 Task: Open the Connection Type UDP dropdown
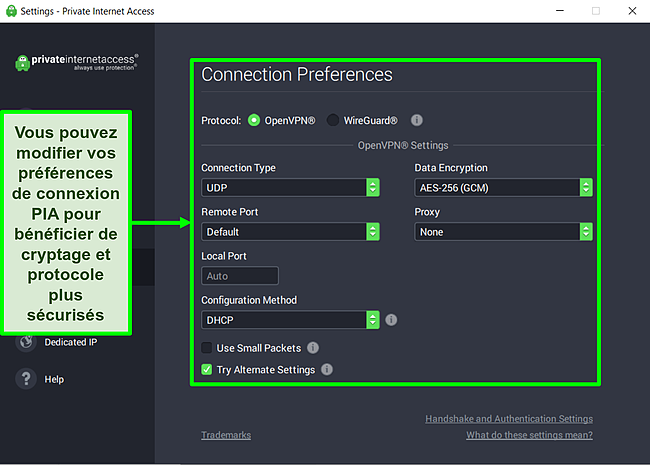click(290, 188)
